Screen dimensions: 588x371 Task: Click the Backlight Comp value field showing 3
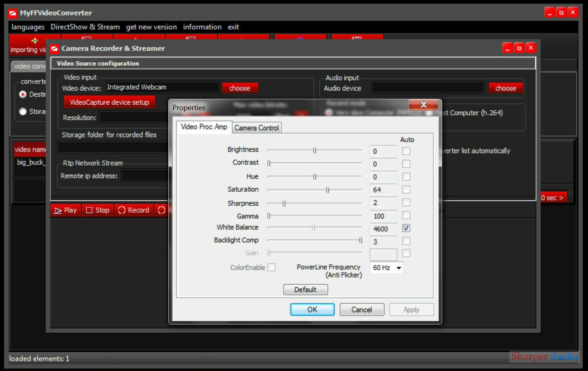pyautogui.click(x=383, y=242)
